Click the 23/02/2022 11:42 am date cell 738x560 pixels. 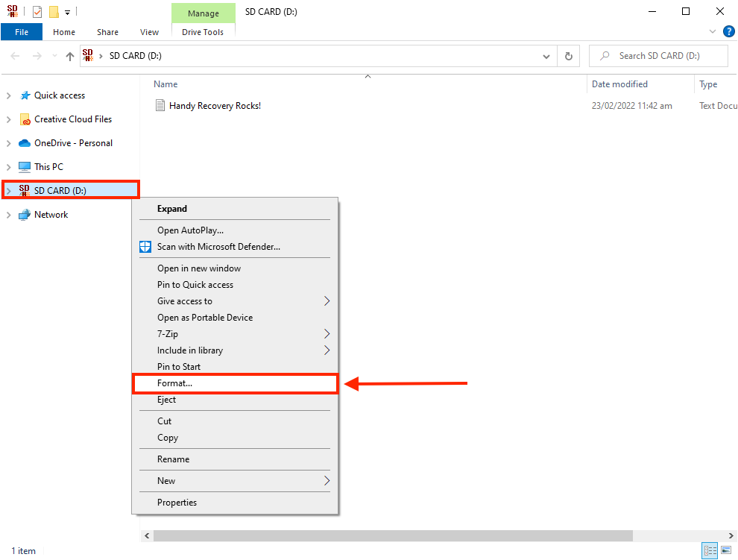631,106
